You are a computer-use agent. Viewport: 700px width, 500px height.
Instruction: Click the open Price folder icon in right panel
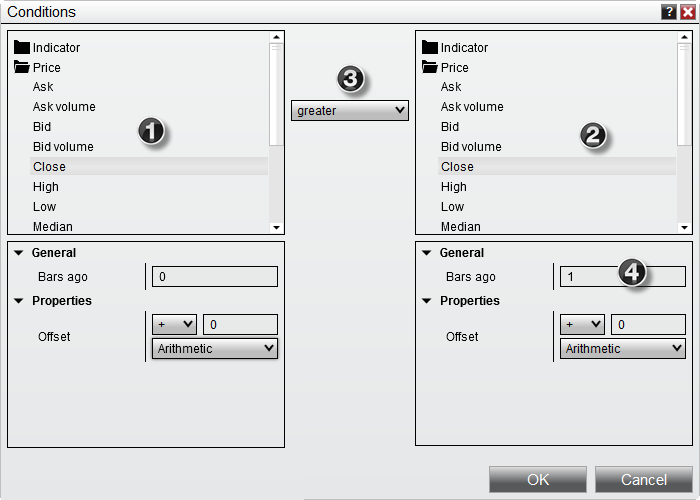pos(430,67)
